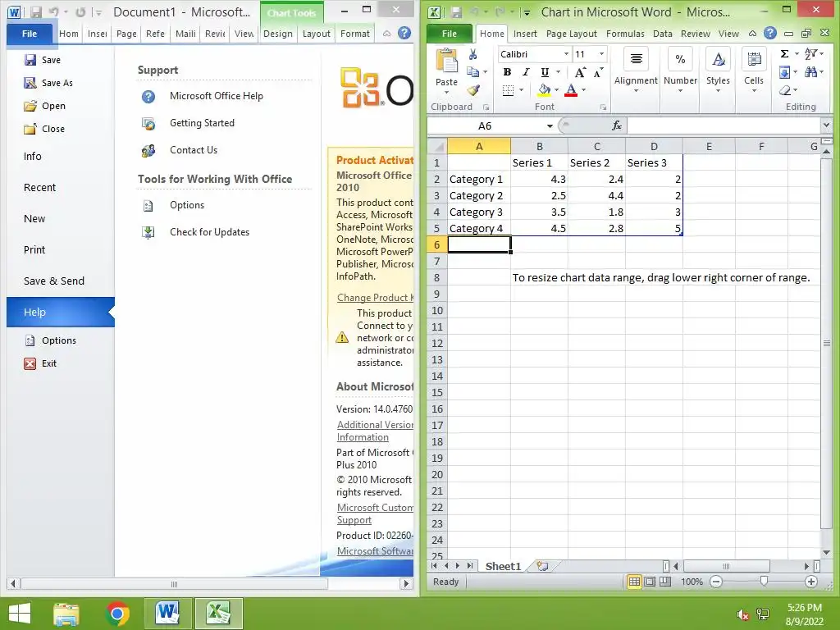Click Excel zoom out minus button

pos(715,582)
